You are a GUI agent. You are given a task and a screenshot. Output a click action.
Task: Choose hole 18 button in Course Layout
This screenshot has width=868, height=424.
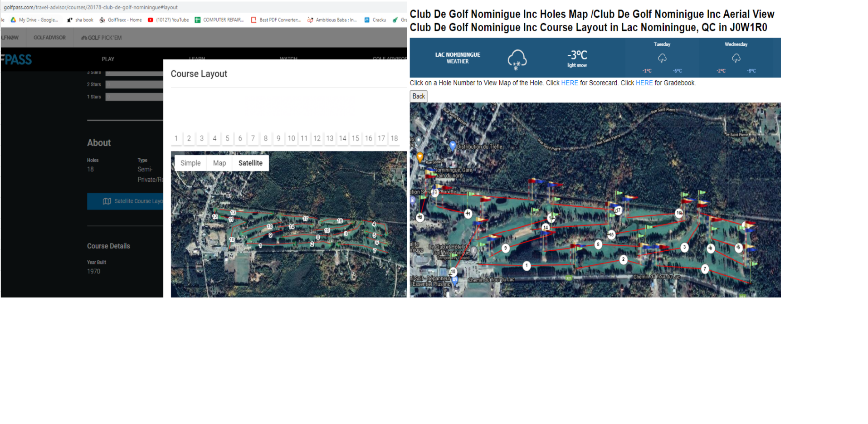[x=395, y=138]
